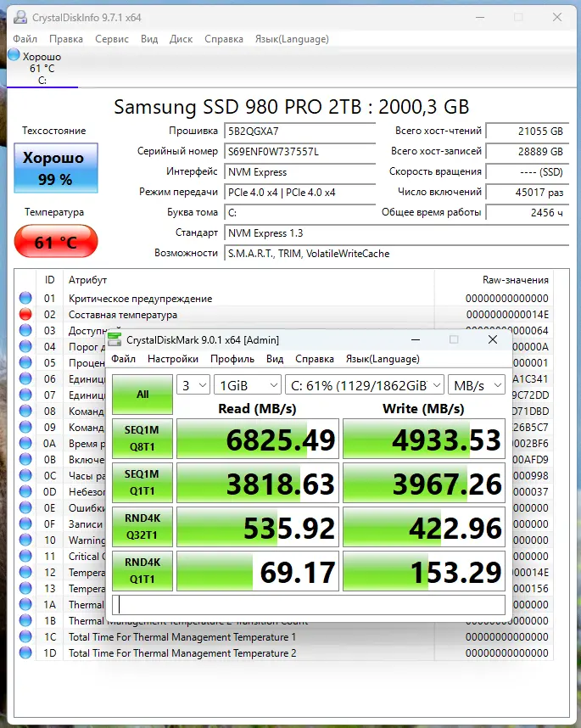This screenshot has height=728, width=581.
Task: Click power-on count value 45017 раз
Action: pyautogui.click(x=528, y=193)
